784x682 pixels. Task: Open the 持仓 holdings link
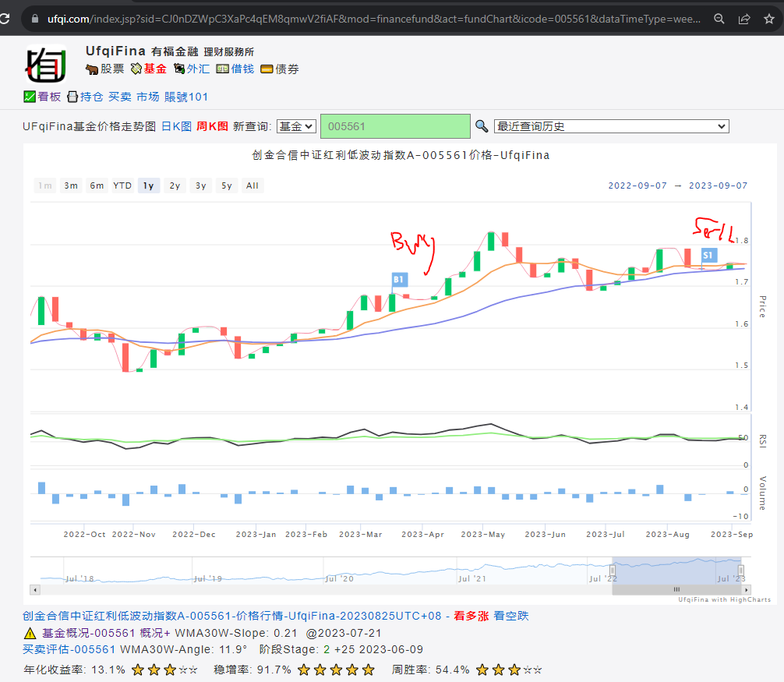[85, 97]
